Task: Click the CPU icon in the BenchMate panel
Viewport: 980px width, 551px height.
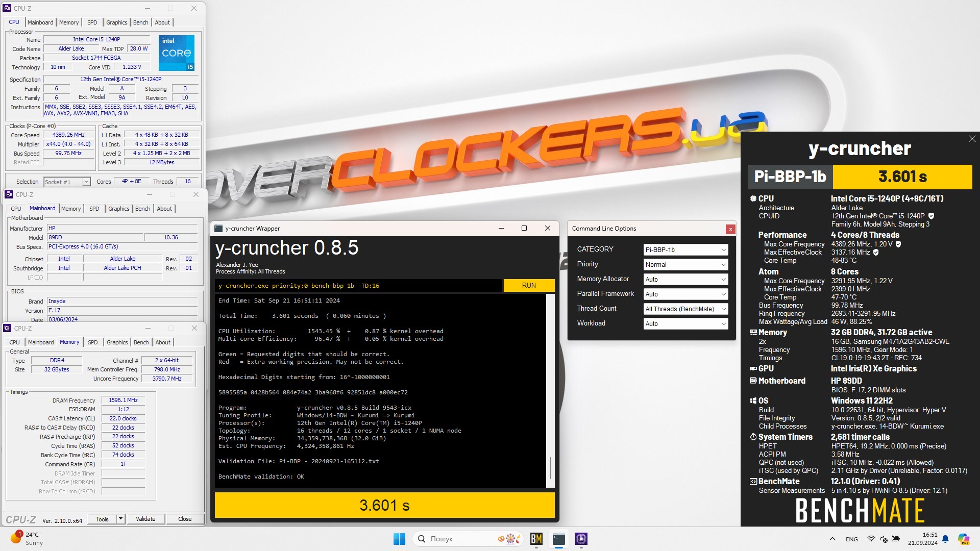Action: click(x=753, y=198)
